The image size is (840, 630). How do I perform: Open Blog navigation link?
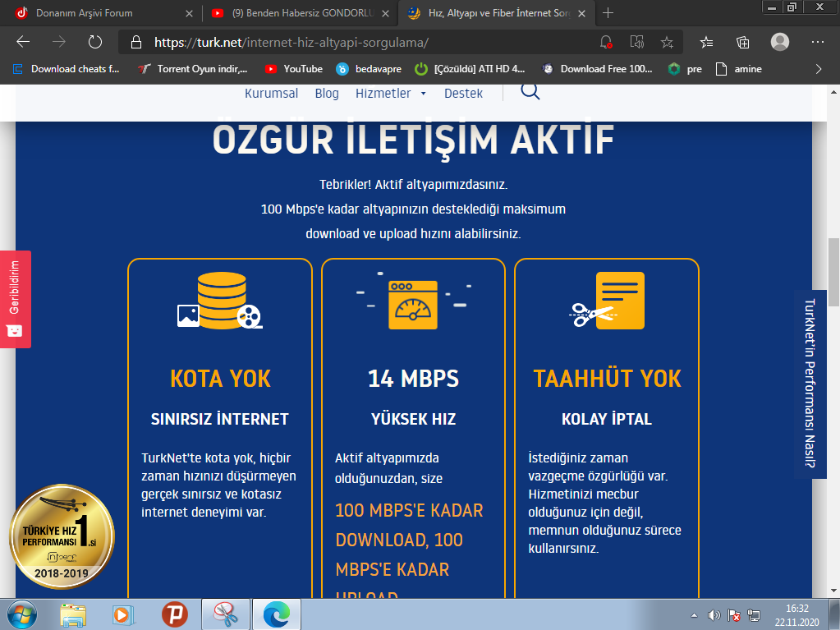[327, 93]
